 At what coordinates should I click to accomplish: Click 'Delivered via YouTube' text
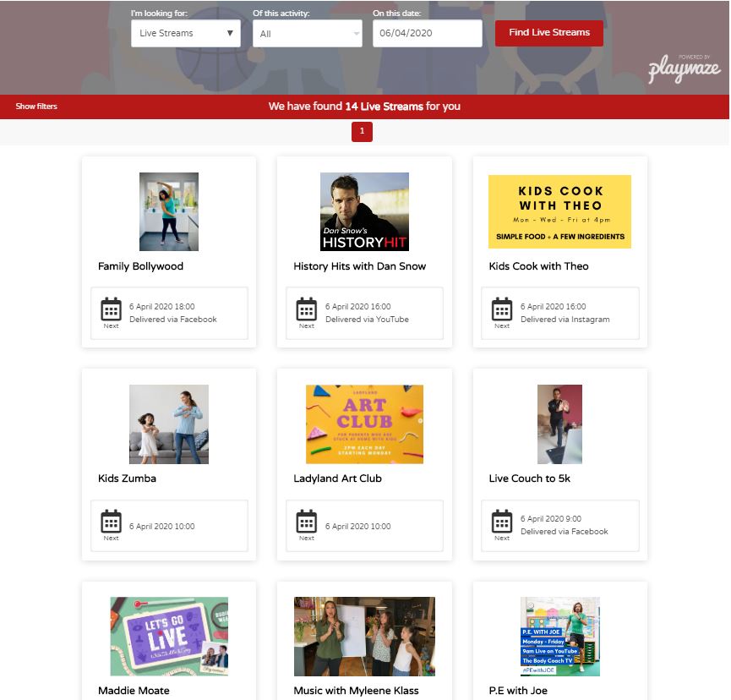[x=367, y=320]
